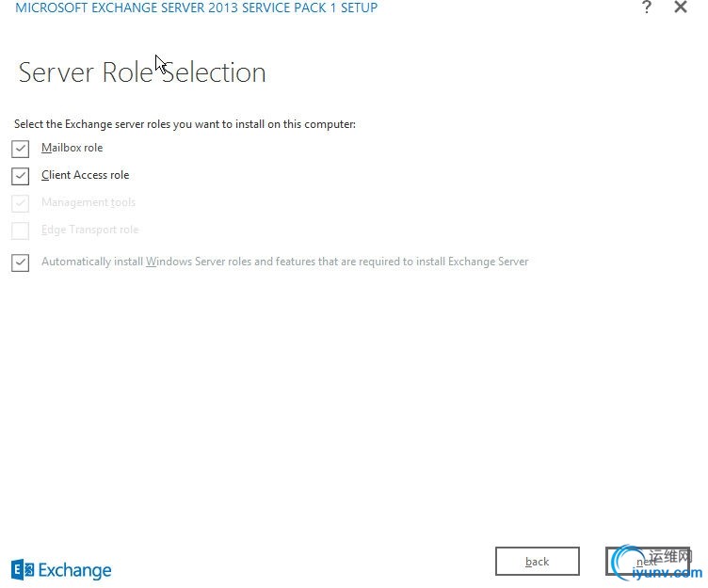The height and width of the screenshot is (588, 708).
Task: Click the "Management tools" label
Action: click(x=88, y=202)
